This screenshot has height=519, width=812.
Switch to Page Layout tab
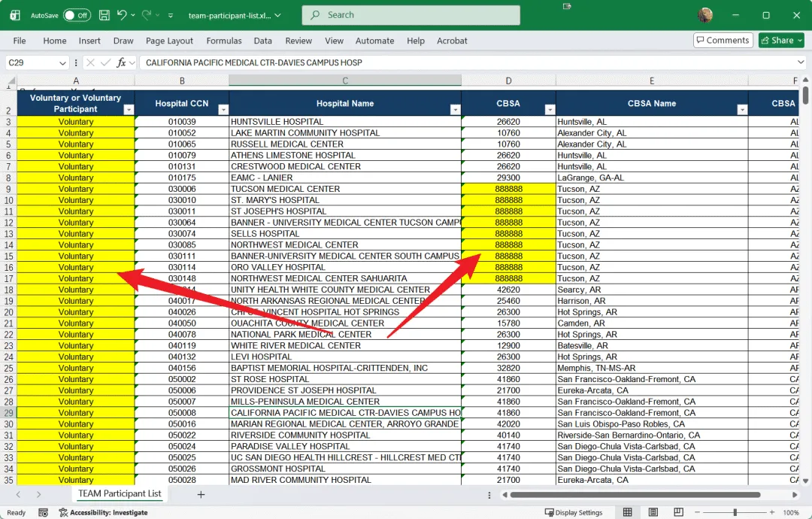[x=169, y=41]
